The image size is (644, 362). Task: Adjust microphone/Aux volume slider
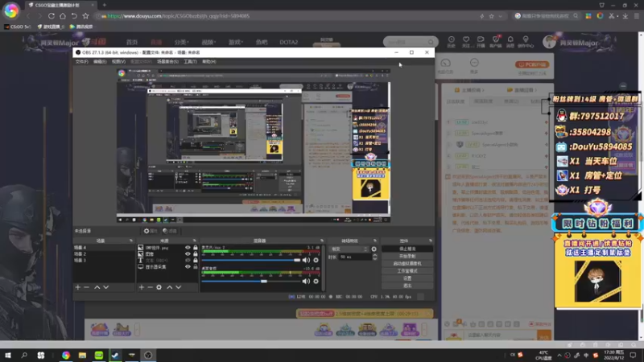click(x=251, y=260)
